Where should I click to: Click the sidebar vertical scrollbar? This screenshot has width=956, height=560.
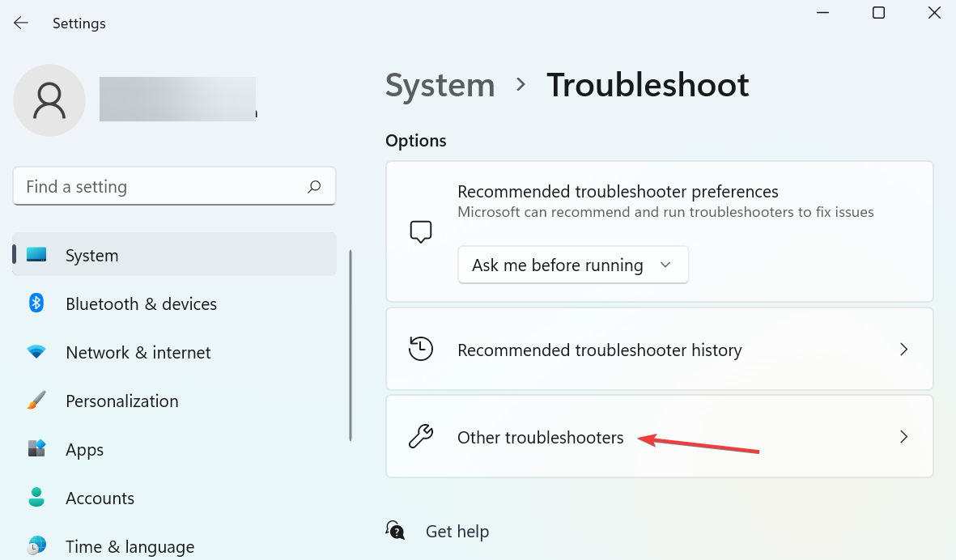(351, 346)
